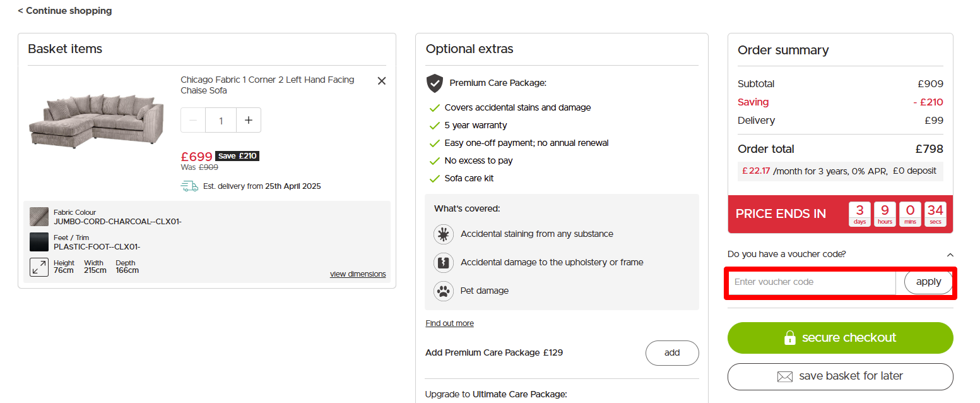980x403 pixels.
Task: Click the Was £909 price text
Action: pyautogui.click(x=199, y=167)
